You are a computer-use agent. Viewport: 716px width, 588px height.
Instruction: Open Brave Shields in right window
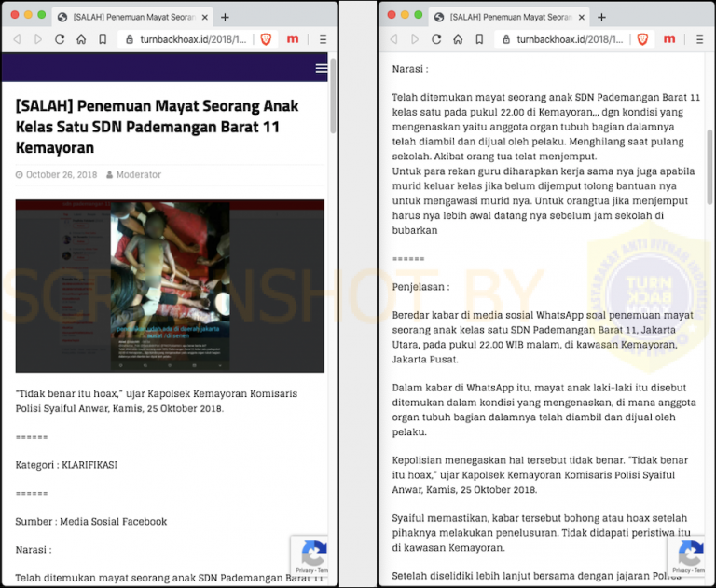pyautogui.click(x=643, y=40)
